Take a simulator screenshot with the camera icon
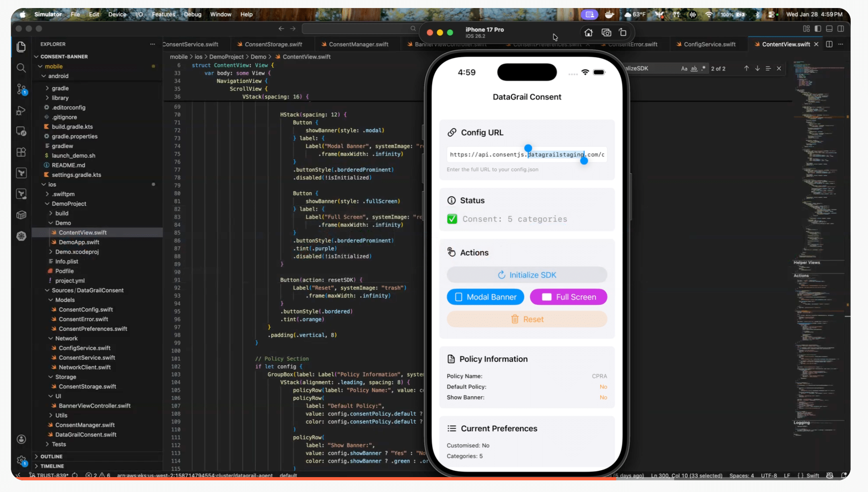The width and height of the screenshot is (868, 492). (x=607, y=32)
